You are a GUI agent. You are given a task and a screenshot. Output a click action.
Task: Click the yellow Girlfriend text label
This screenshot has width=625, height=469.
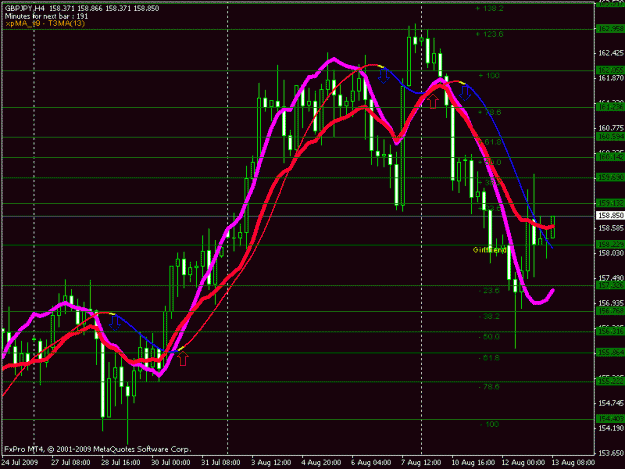point(489,250)
